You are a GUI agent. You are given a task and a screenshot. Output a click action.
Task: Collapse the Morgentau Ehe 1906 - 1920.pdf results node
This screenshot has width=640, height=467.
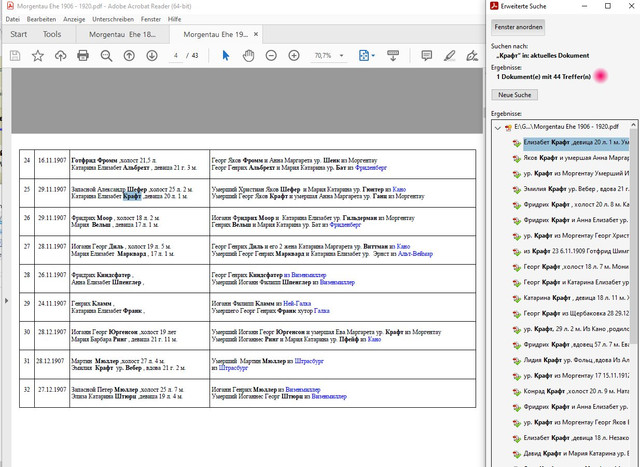coord(498,128)
